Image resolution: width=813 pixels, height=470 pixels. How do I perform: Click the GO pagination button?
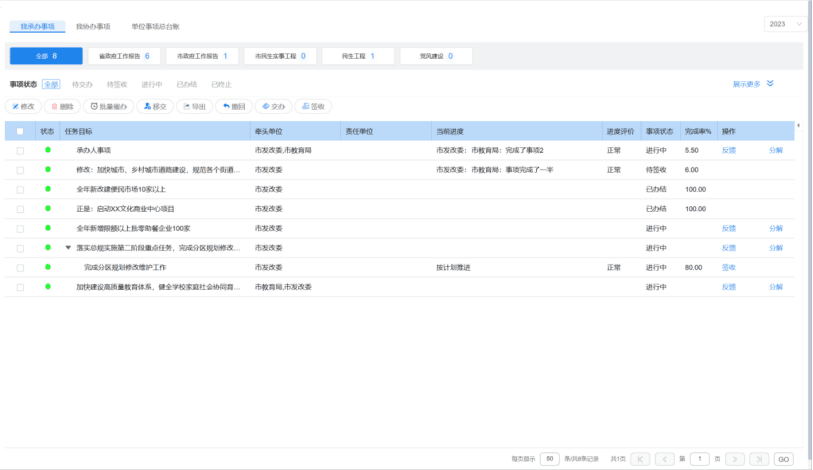tap(783, 459)
